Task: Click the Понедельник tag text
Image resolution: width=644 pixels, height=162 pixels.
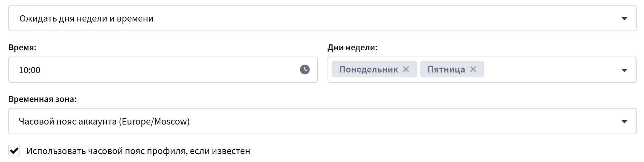Action: 368,69
